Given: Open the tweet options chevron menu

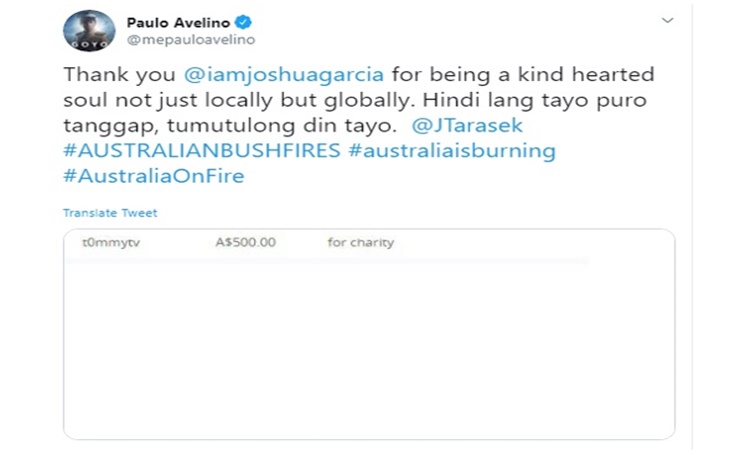Looking at the screenshot, I should 668,20.
